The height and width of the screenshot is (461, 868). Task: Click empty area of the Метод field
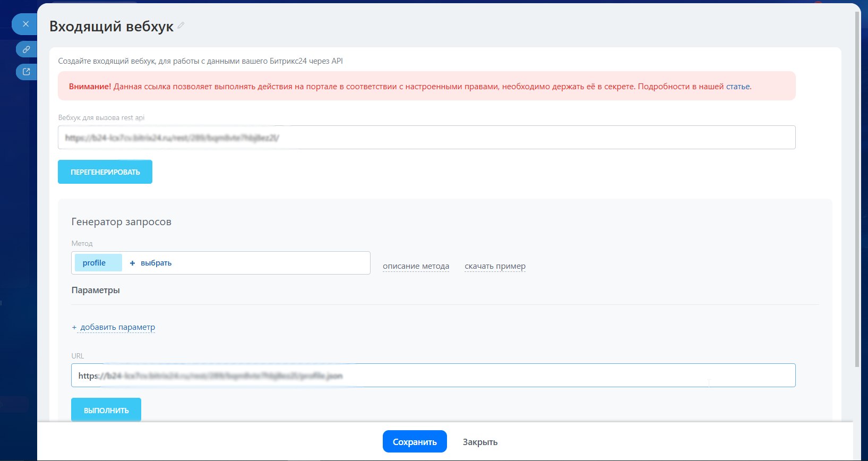click(271, 263)
